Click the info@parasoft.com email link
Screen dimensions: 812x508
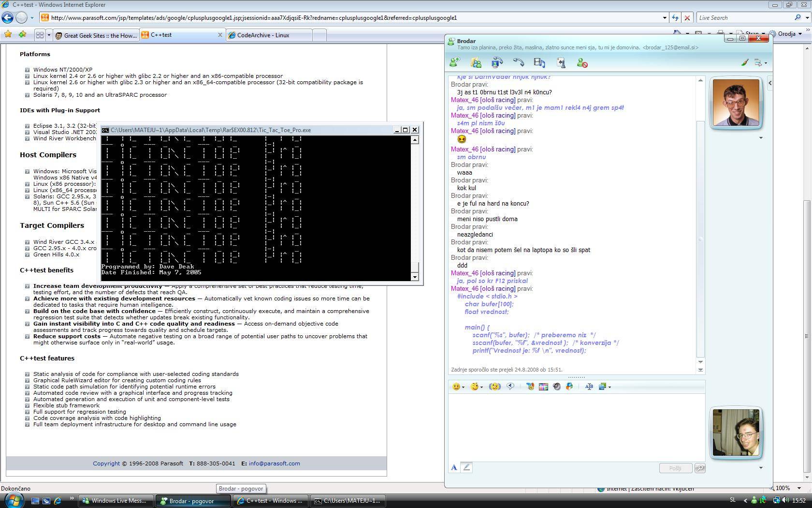[x=274, y=463]
